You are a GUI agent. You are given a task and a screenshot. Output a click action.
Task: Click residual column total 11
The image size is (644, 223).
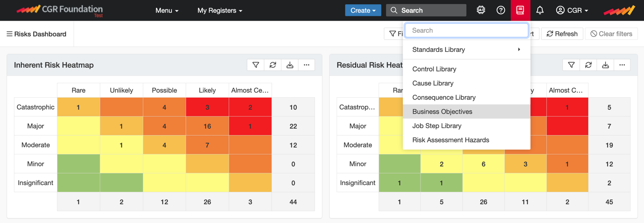point(525,202)
